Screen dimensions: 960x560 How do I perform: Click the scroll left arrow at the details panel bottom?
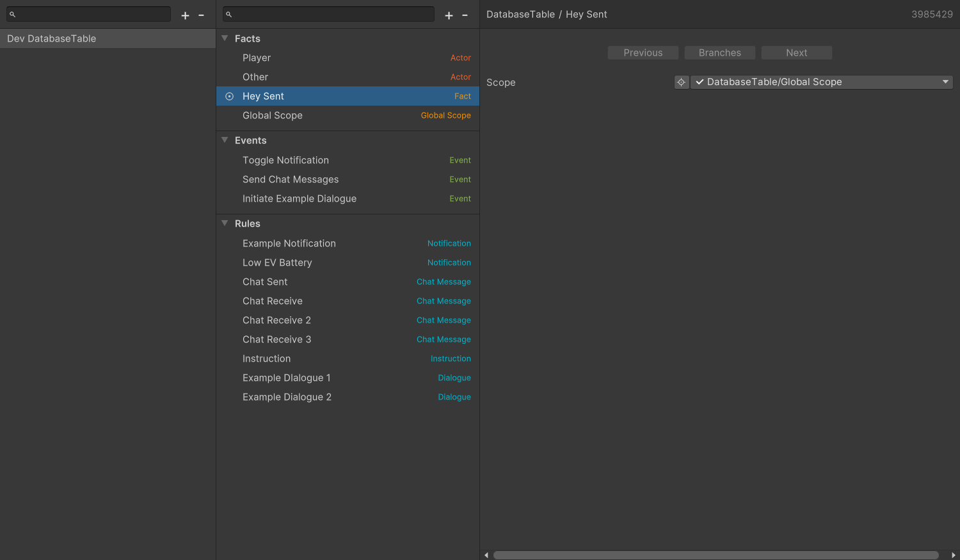(x=486, y=555)
